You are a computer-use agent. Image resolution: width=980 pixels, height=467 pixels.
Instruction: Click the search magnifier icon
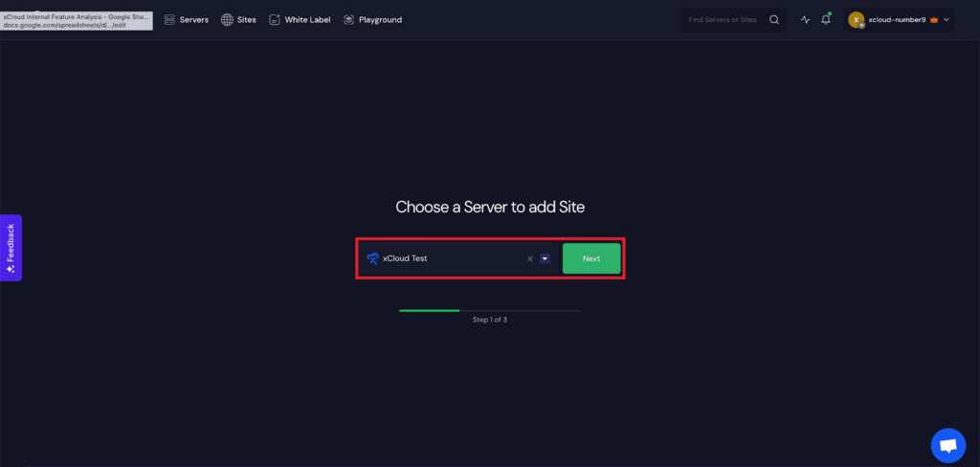pos(774,19)
